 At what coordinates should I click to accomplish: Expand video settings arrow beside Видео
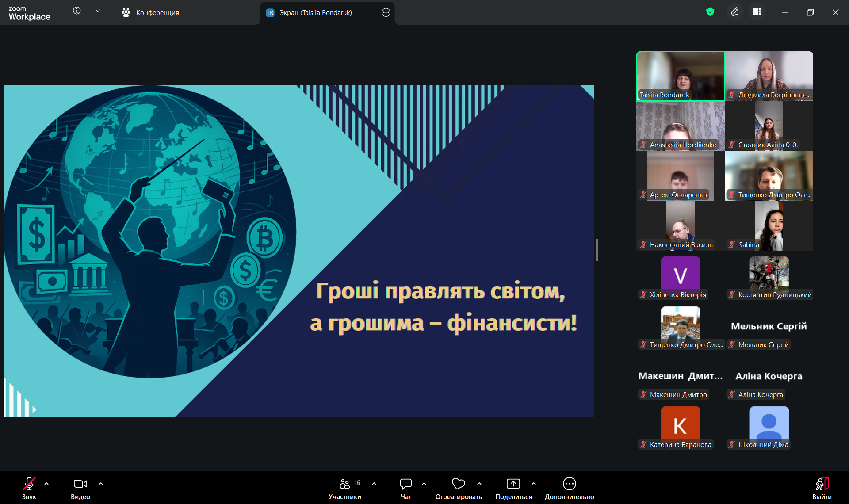(x=101, y=484)
